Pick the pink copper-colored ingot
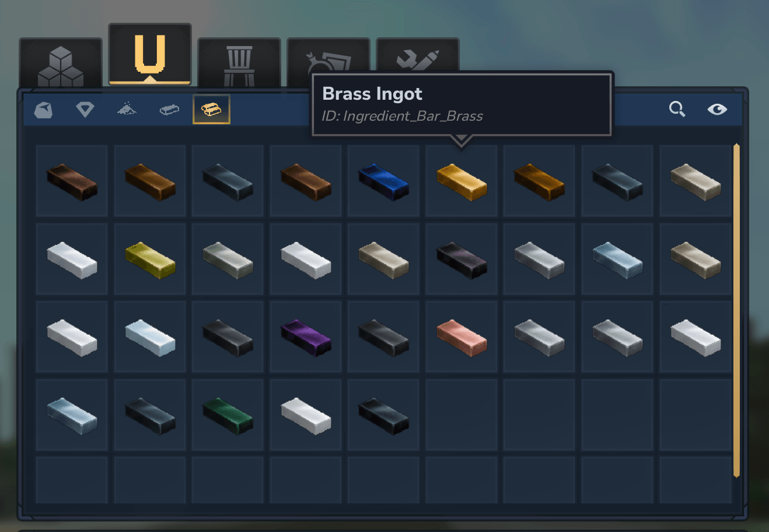The height and width of the screenshot is (532, 769). 462,337
